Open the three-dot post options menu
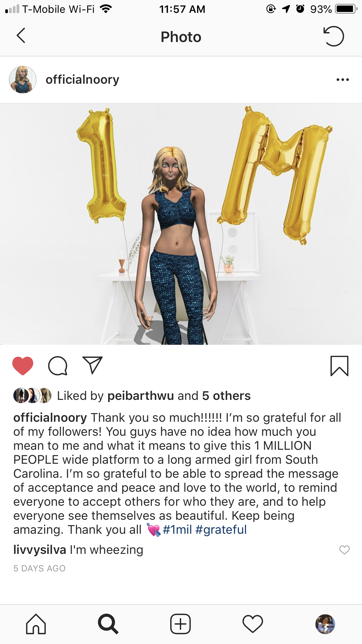This screenshot has width=362, height=644. pyautogui.click(x=342, y=80)
